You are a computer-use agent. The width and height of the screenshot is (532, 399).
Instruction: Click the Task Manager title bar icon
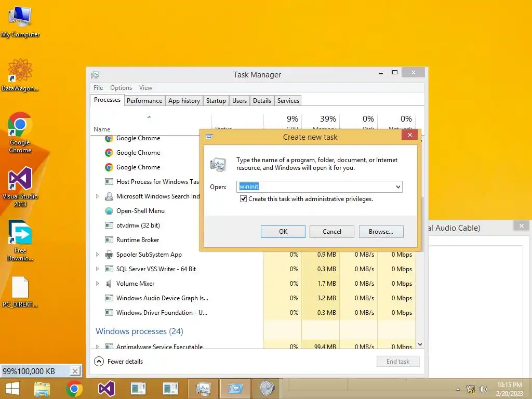[95, 75]
